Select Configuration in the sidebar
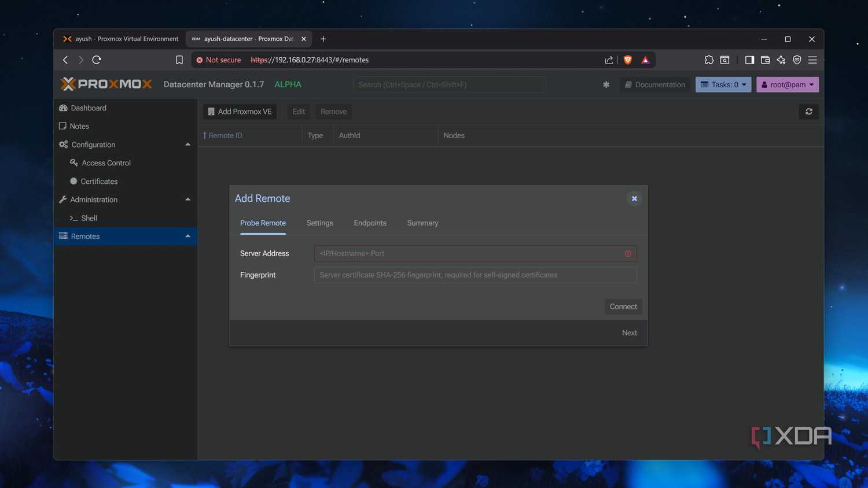 click(93, 145)
